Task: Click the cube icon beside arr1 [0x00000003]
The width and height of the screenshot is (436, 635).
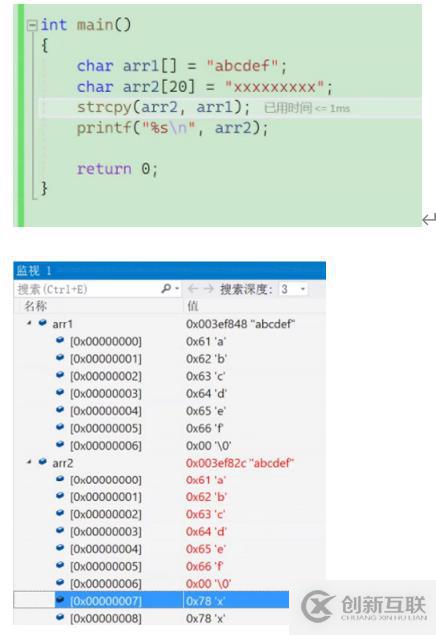Action: click(x=60, y=392)
